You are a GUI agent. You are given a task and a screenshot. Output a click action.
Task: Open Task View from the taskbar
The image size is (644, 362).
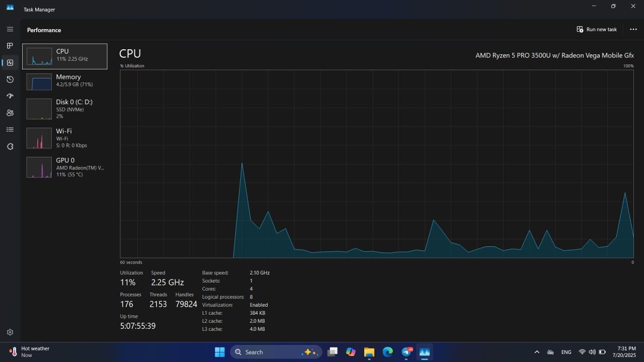333,352
